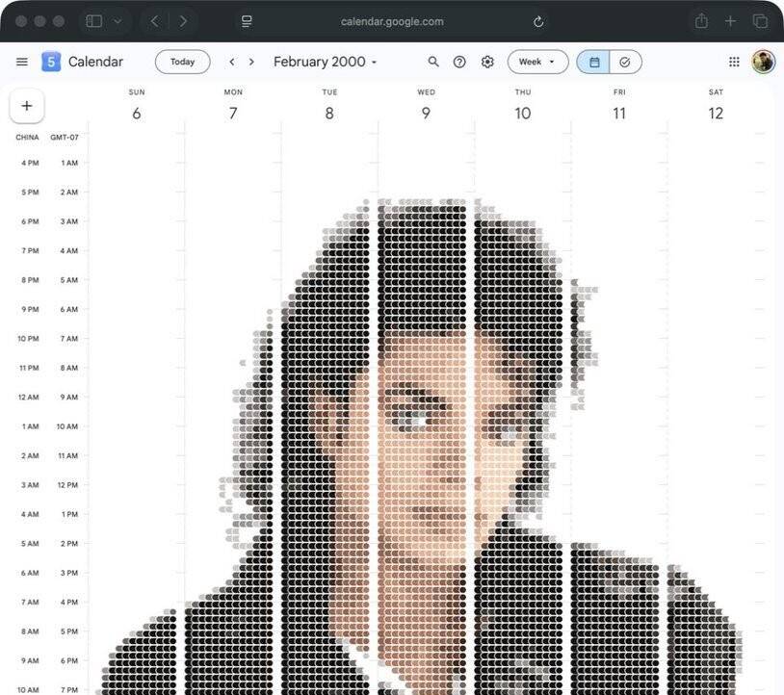Switch to Tasks view toggle
Viewport: 784px width, 695px height.
[x=625, y=62]
